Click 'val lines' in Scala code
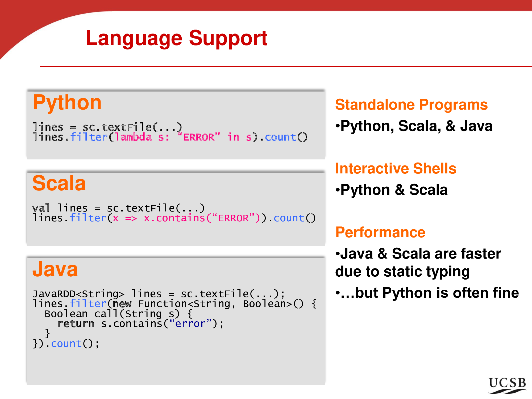The width and height of the screenshot is (532, 399). pos(60,208)
